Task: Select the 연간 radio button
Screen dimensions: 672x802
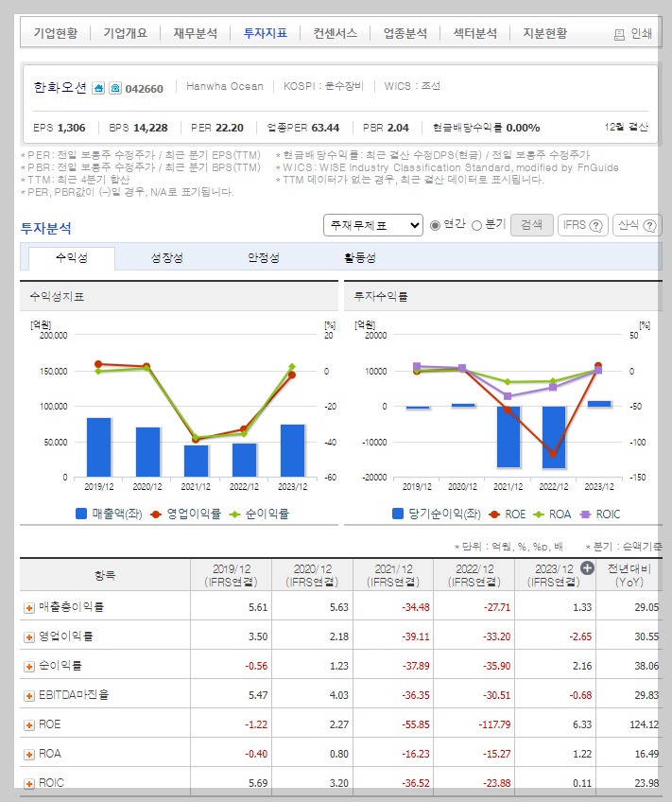Action: coord(435,225)
